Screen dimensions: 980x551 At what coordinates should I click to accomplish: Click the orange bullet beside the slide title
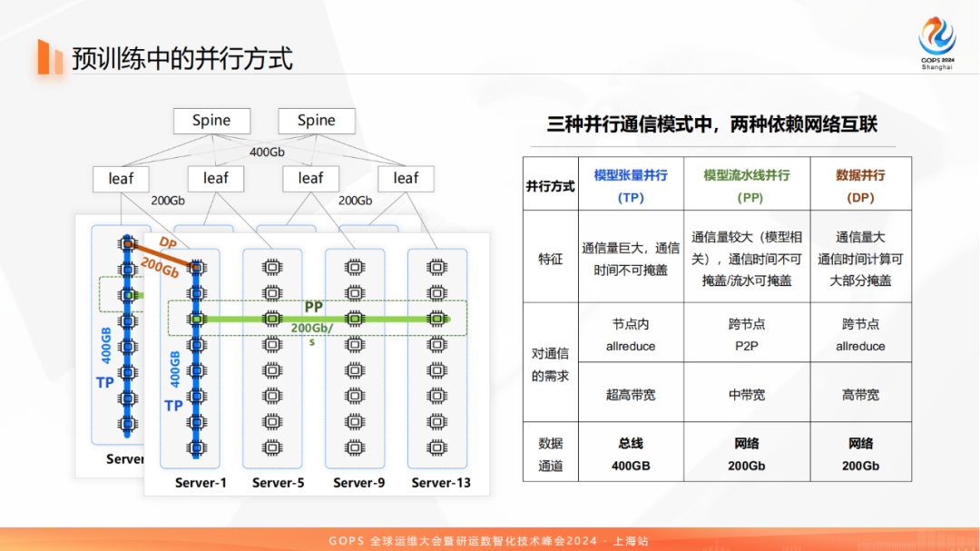pyautogui.click(x=45, y=56)
